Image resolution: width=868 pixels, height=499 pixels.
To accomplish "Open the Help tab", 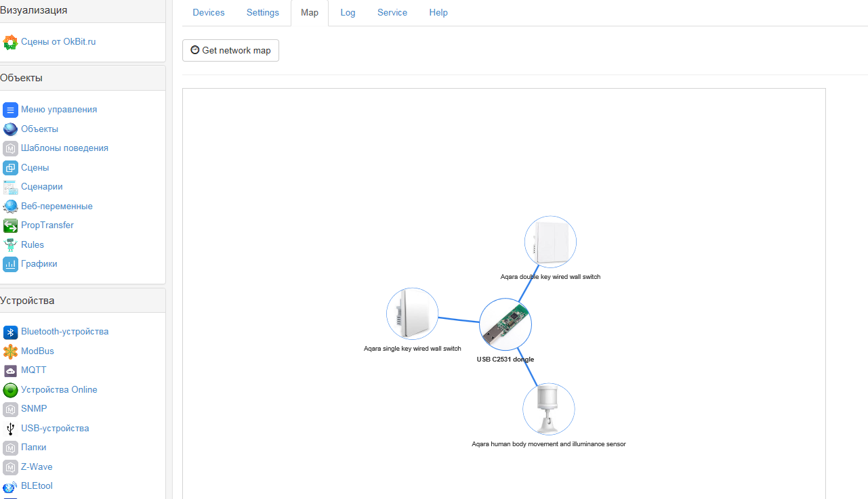I will 438,13.
